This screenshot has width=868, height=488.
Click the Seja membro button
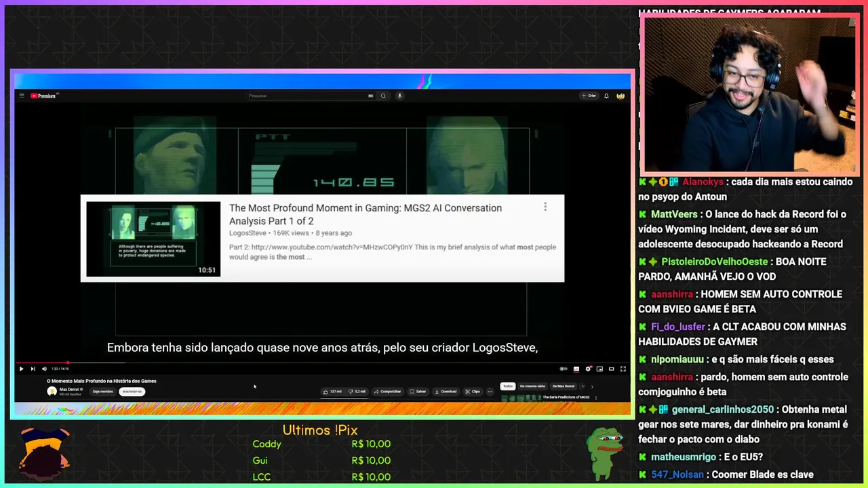[103, 391]
